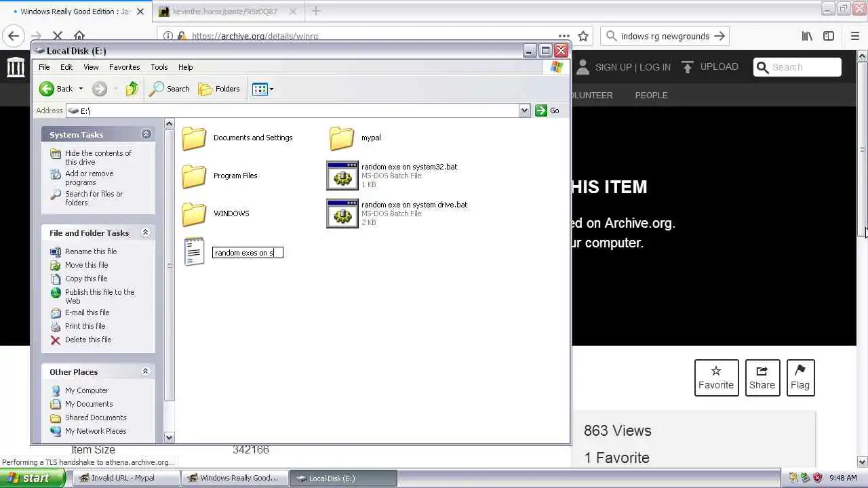
Task: Select the Program Files folder
Action: pos(220,176)
